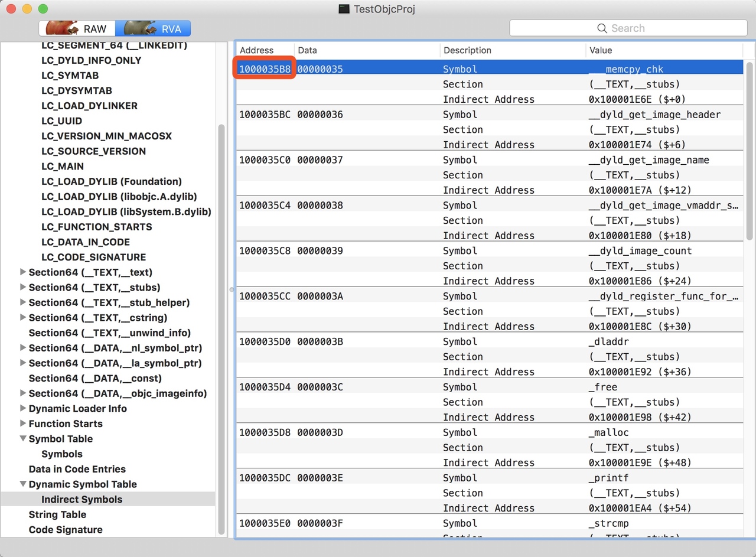This screenshot has height=557, width=756.
Task: Select address 1000035BC row
Action: click(490, 115)
